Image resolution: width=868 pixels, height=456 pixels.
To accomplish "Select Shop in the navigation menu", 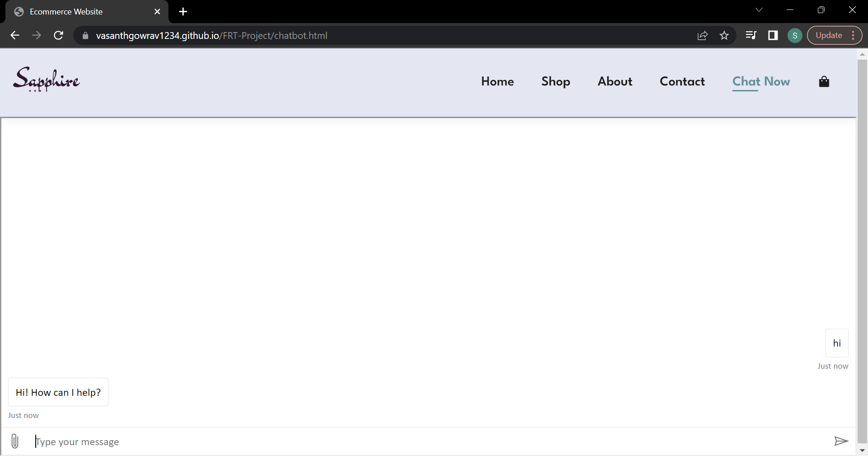I will (556, 81).
